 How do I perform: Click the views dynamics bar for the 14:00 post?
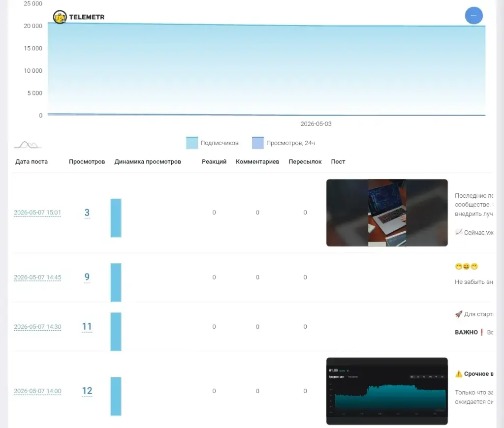116,396
